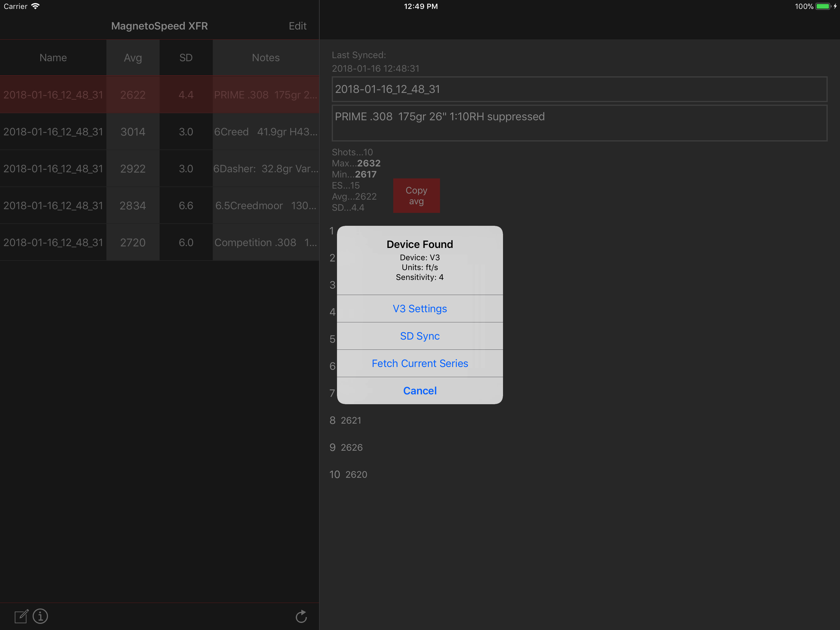The image size is (840, 630).
Task: Edit the PRIME .308 notes field
Action: click(x=579, y=123)
